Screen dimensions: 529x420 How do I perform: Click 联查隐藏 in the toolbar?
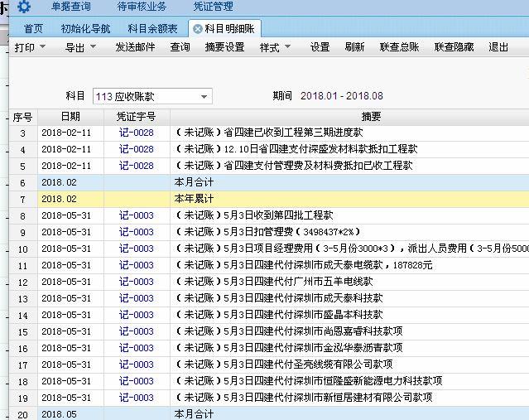coord(454,47)
